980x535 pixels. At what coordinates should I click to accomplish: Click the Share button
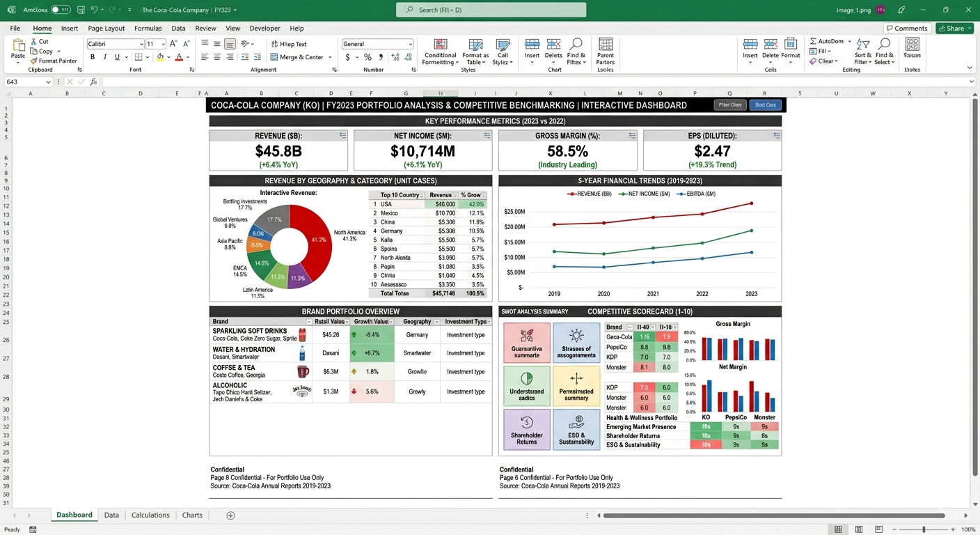(954, 29)
